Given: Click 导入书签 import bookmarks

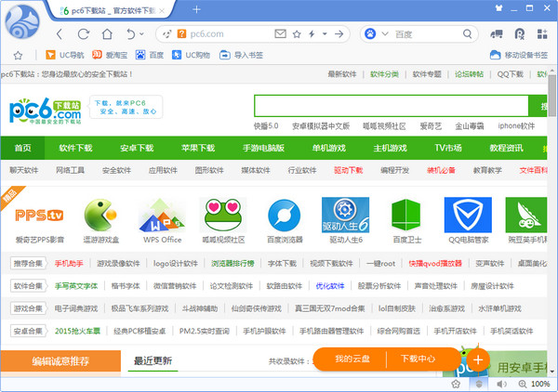Looking at the screenshot, I should tap(241, 55).
